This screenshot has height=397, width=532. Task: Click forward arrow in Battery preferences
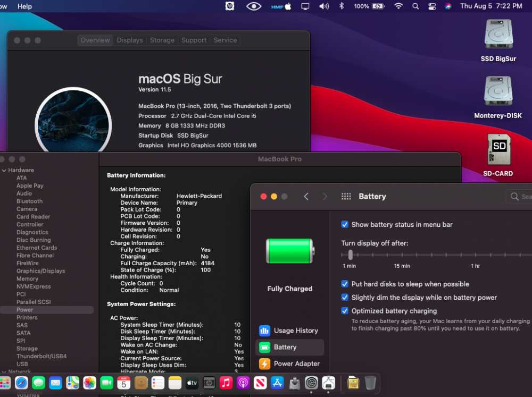tap(325, 196)
